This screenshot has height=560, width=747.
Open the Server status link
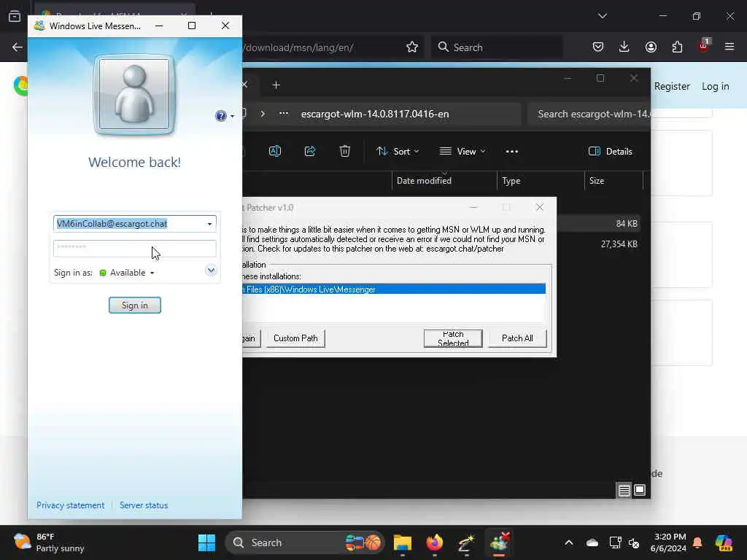click(144, 505)
